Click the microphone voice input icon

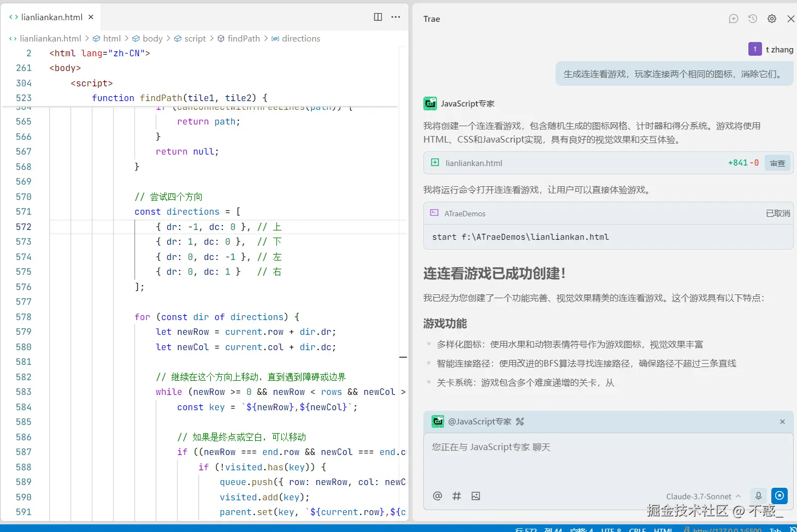tap(758, 495)
